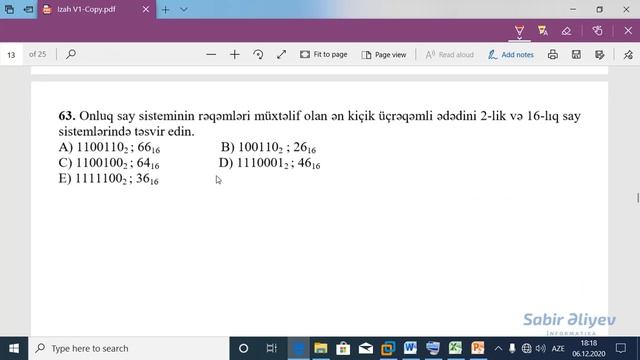
Task: Open the PDF search tool
Action: coord(71,54)
